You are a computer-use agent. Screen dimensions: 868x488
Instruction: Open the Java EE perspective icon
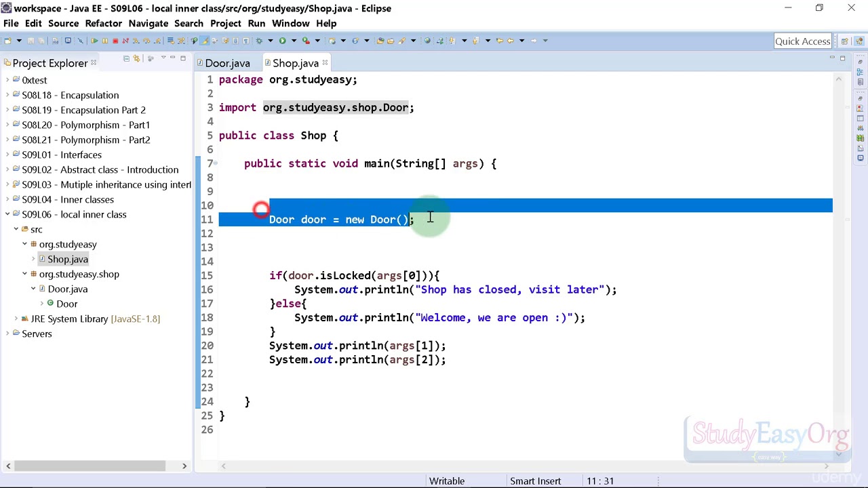click(x=859, y=41)
